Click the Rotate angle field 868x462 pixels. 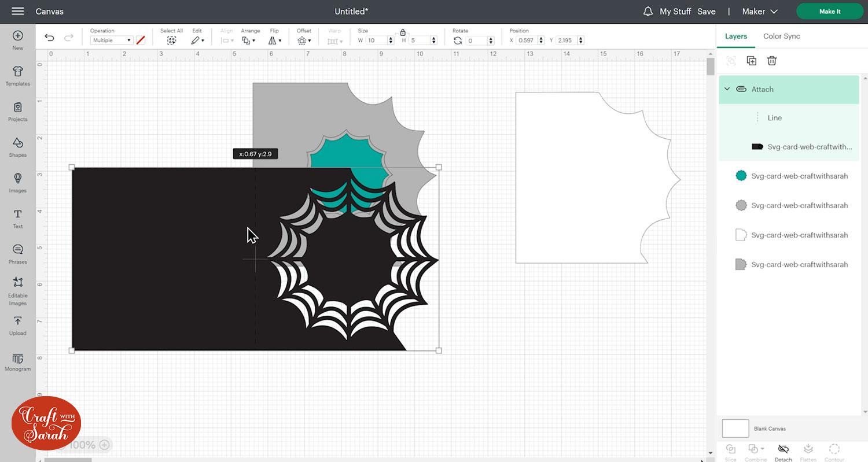(x=480, y=40)
